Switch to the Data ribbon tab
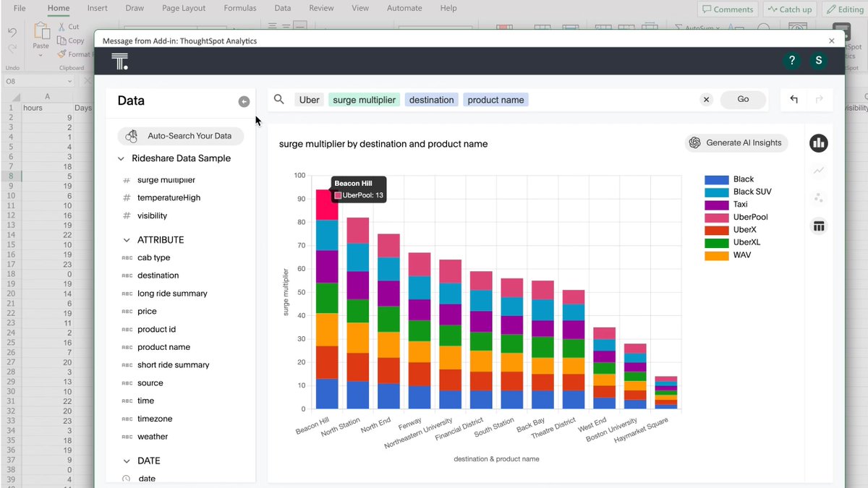The height and width of the screenshot is (488, 868). click(x=283, y=9)
